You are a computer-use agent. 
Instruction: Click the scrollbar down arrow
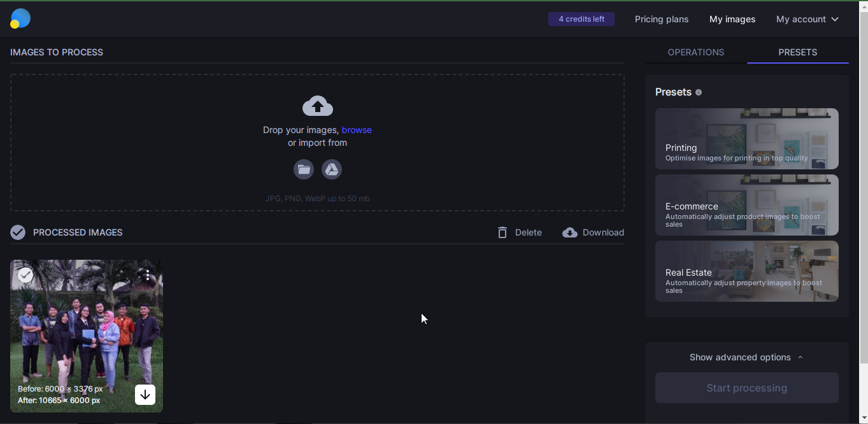click(864, 418)
